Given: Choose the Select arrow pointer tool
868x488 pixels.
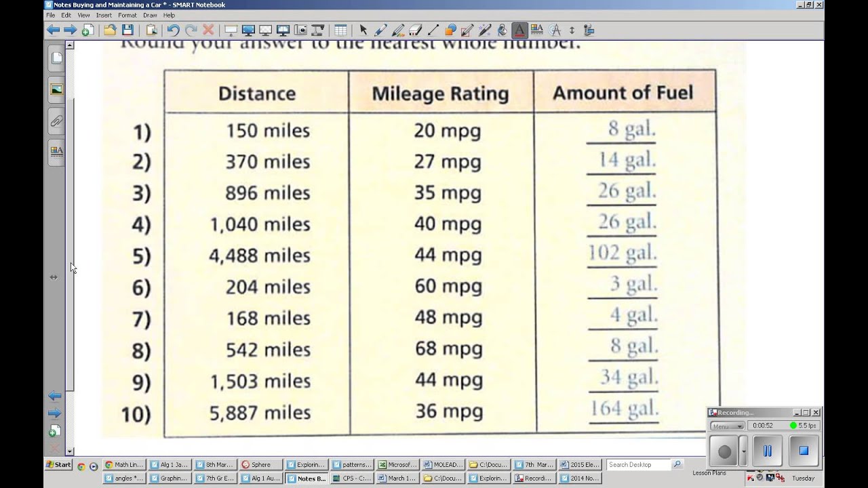Looking at the screenshot, I should (363, 30).
